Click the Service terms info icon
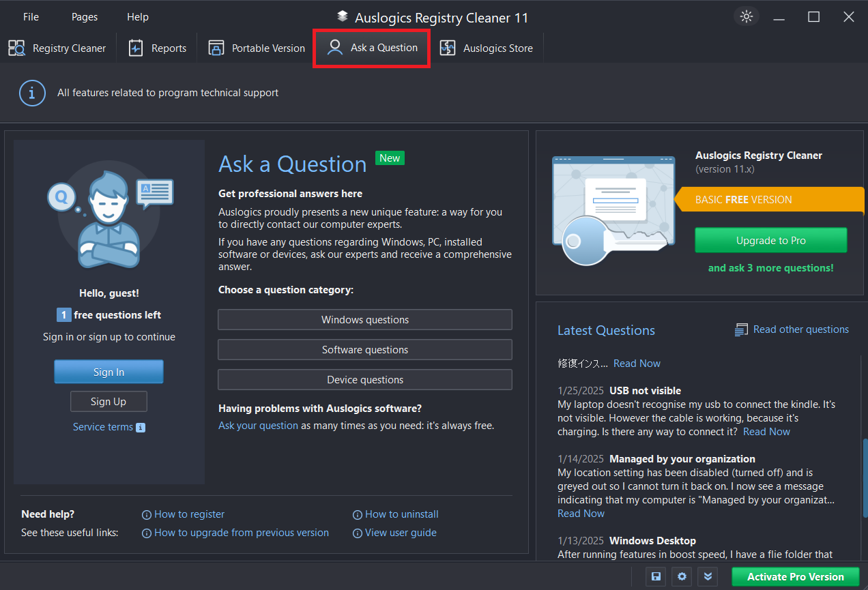The width and height of the screenshot is (868, 590). coord(141,428)
